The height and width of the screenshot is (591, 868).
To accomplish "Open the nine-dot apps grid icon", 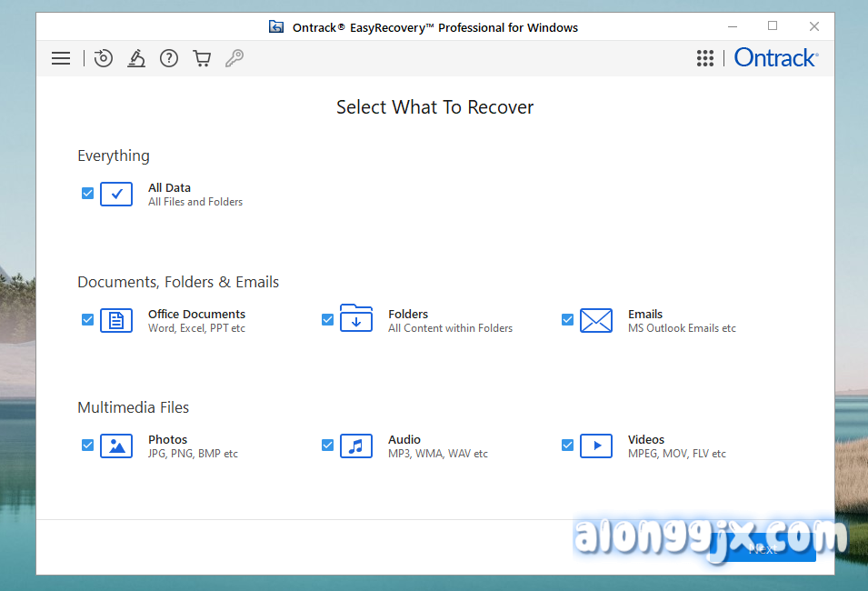I will [x=705, y=58].
